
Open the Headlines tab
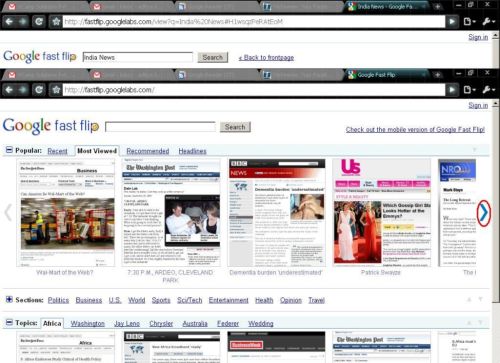click(x=192, y=151)
